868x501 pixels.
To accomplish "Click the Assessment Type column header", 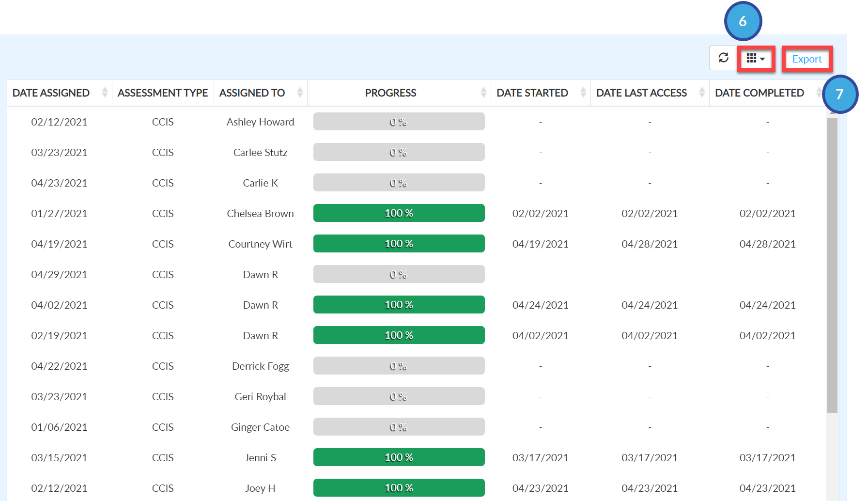I will (163, 93).
